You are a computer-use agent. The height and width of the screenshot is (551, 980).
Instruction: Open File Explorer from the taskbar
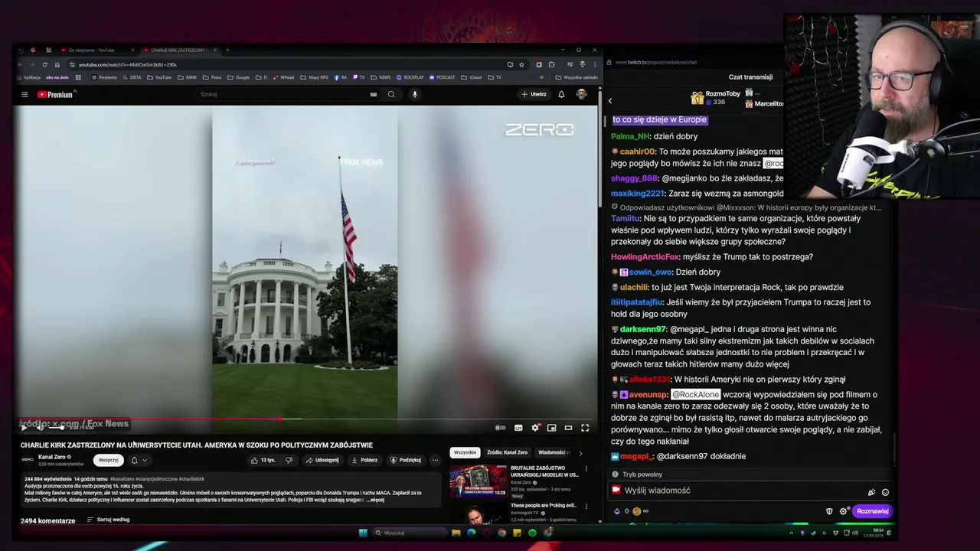456,533
